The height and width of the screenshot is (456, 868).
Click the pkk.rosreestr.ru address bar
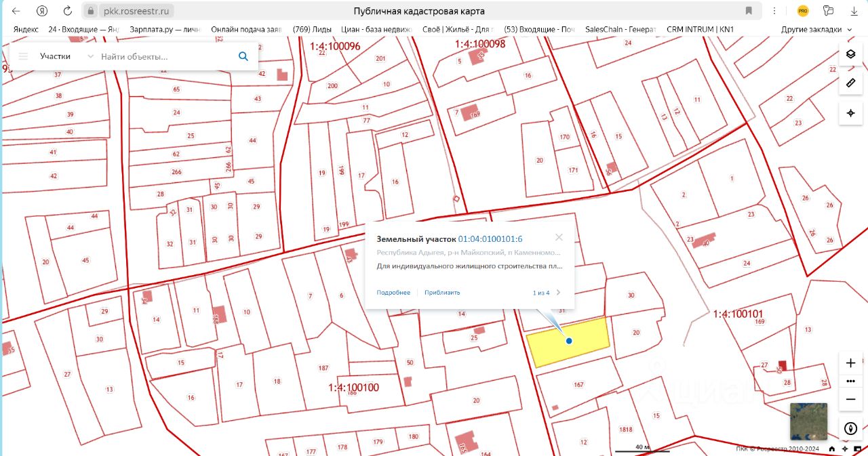coord(137,11)
